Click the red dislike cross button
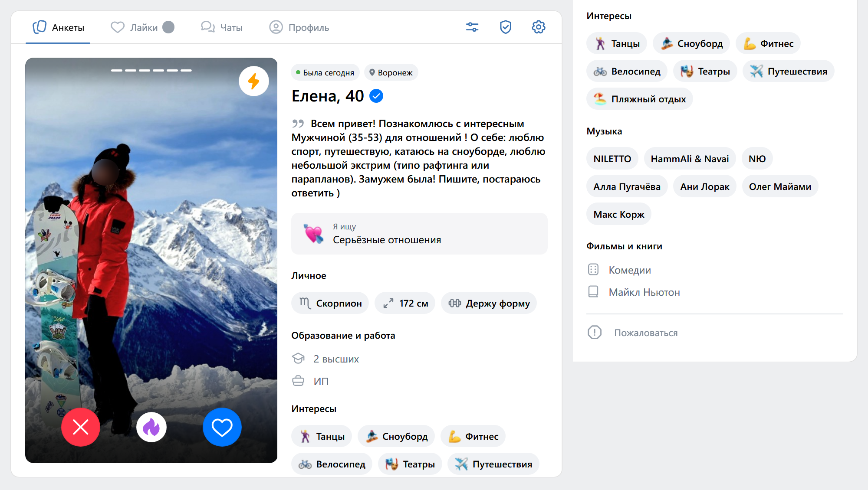Viewport: 868px width, 490px height. pos(81,427)
